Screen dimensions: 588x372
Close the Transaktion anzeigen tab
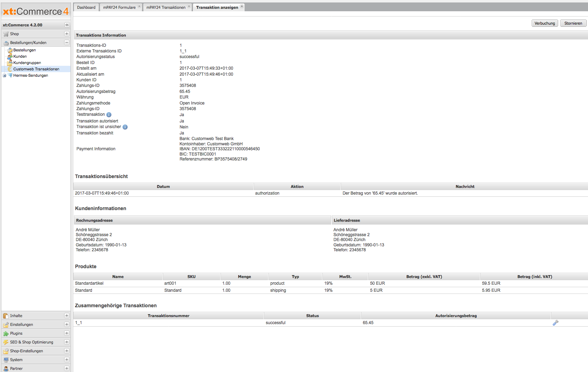[242, 6]
